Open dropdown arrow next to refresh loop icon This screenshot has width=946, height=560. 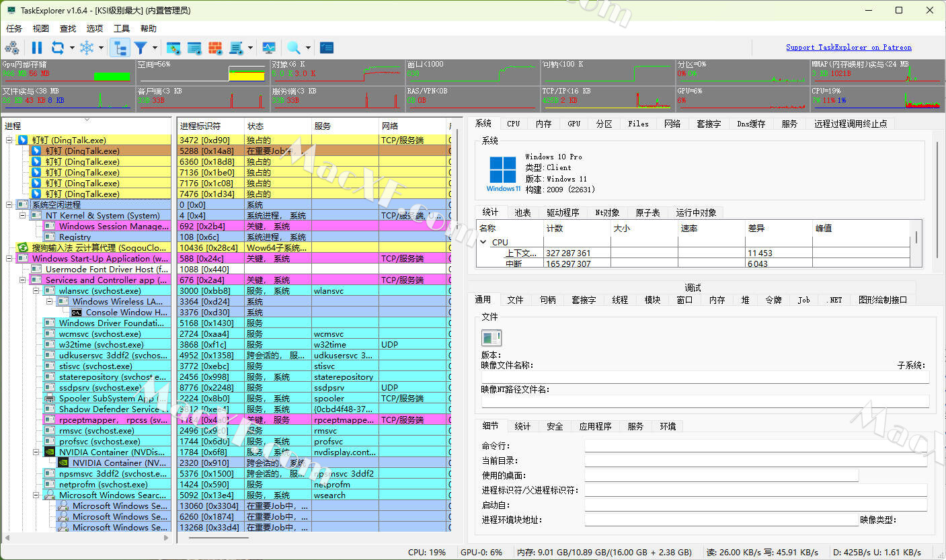[71, 48]
